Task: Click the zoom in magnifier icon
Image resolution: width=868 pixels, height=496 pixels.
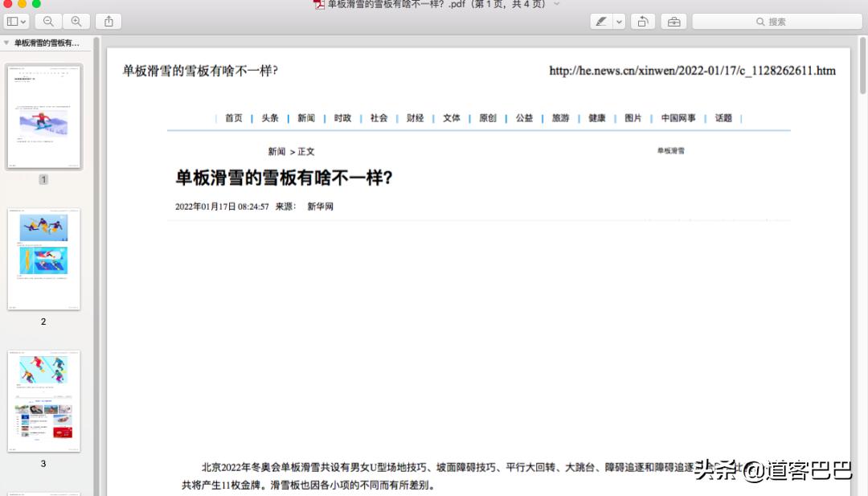Action: click(76, 21)
